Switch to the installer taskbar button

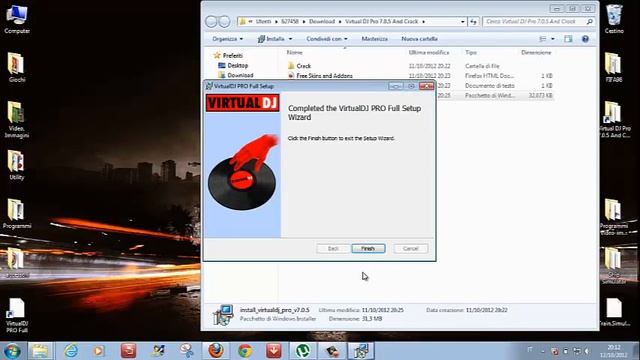click(361, 351)
